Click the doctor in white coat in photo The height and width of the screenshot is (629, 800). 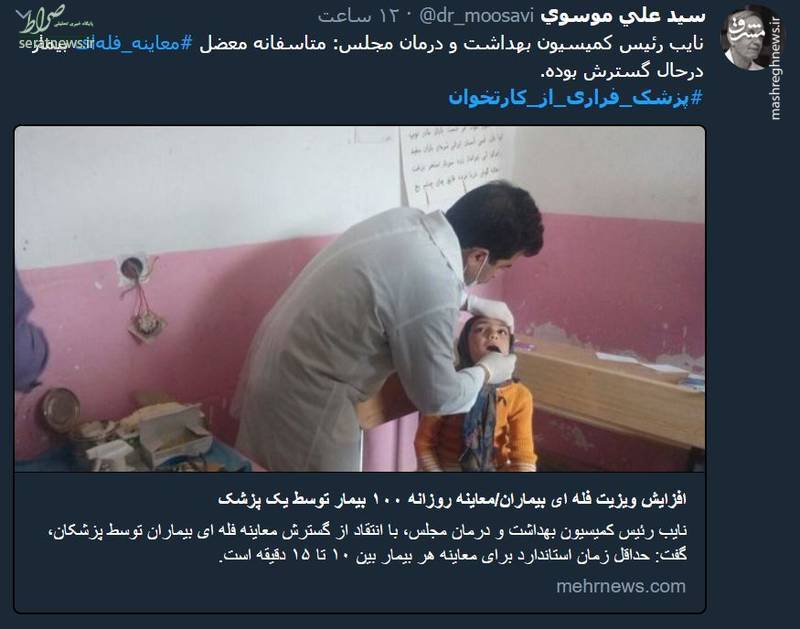(388, 326)
